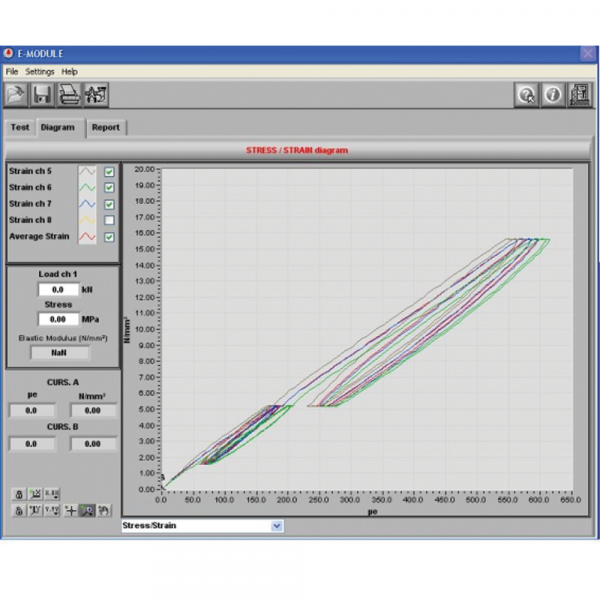Open the Settings menu
This screenshot has width=600, height=600.
pyautogui.click(x=40, y=72)
